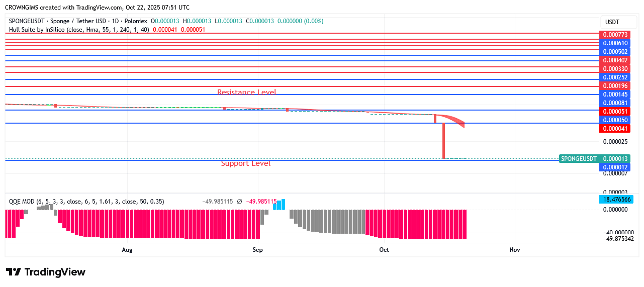Click the large red October candle

coord(443,141)
